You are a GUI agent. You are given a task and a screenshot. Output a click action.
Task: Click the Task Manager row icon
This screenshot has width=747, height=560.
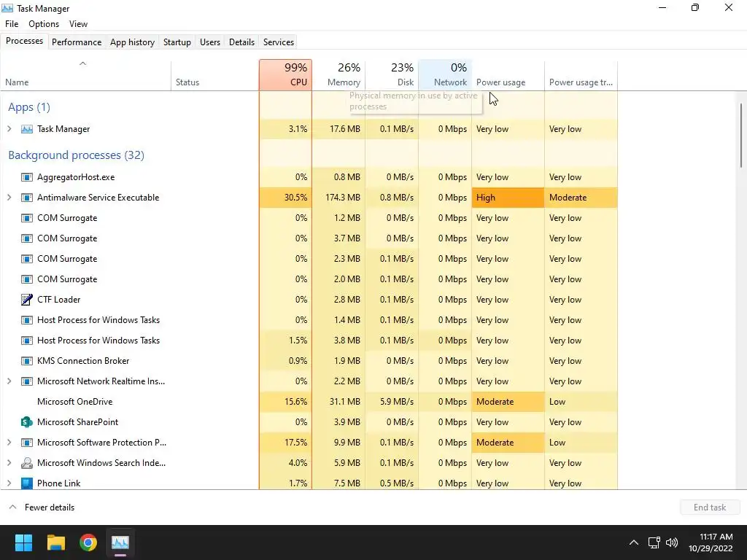tap(27, 129)
